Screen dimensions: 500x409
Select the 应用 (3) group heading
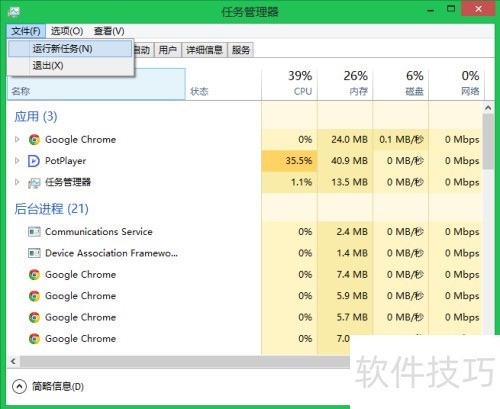[x=36, y=117]
